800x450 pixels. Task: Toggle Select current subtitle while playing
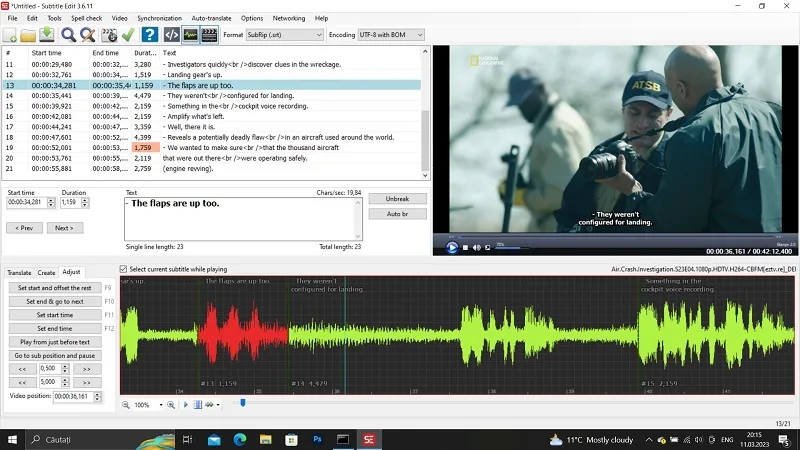click(123, 269)
